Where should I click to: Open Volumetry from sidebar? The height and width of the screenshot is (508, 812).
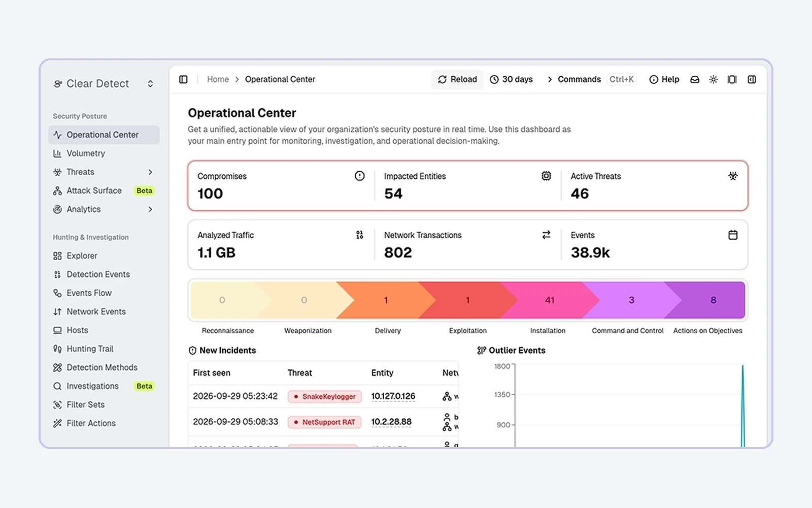coord(104,153)
